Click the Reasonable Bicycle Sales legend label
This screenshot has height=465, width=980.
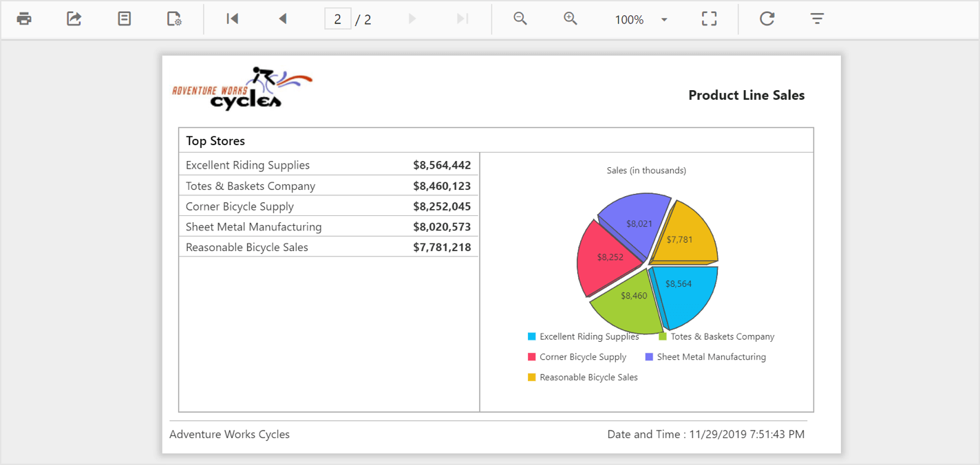(x=588, y=377)
